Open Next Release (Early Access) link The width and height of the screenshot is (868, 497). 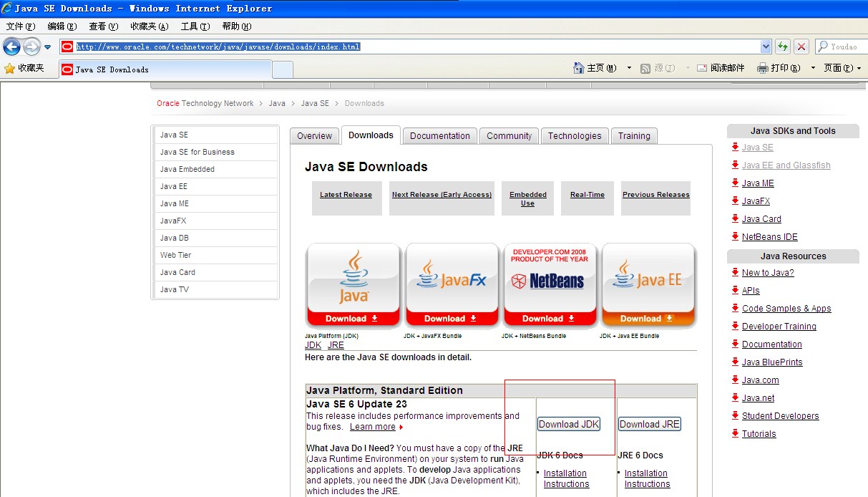(442, 195)
